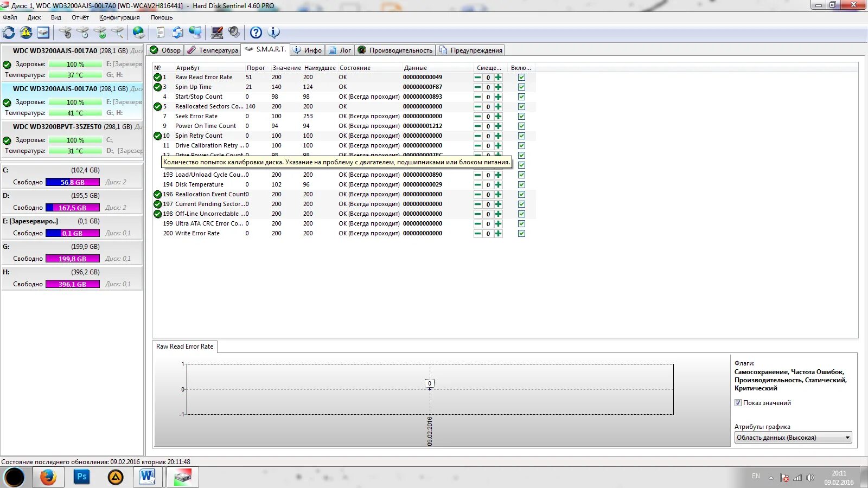Click the 0 data point on the chart
The height and width of the screenshot is (488, 868).
pyautogui.click(x=430, y=384)
